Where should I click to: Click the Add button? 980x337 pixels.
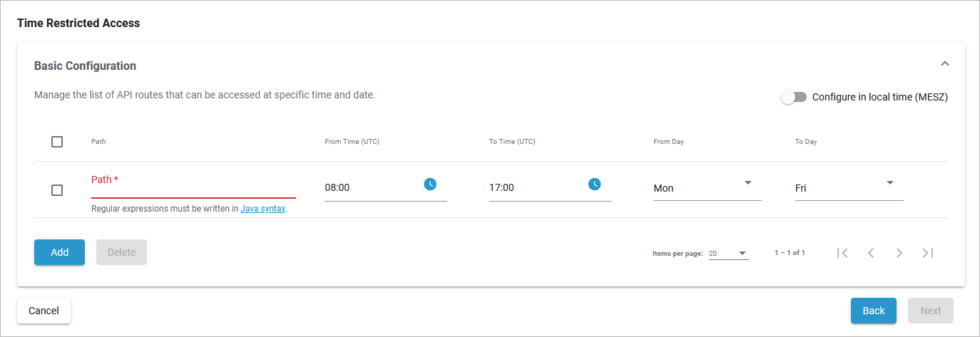pos(59,252)
